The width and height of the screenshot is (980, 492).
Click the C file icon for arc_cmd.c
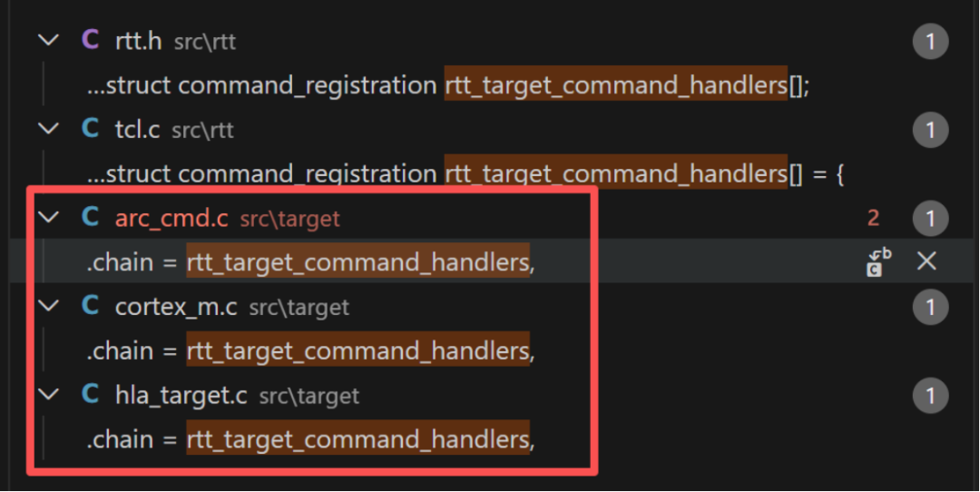[90, 218]
